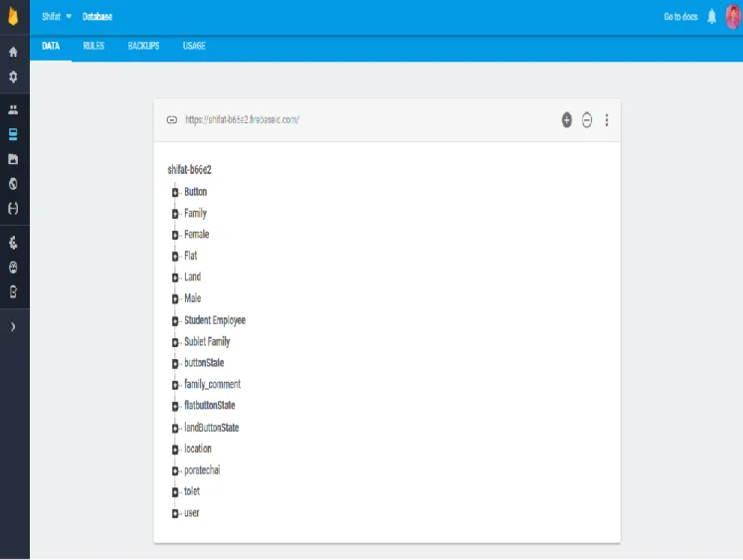Select the Female key label
Screen dimensions: 743x560
pyautogui.click(x=197, y=235)
